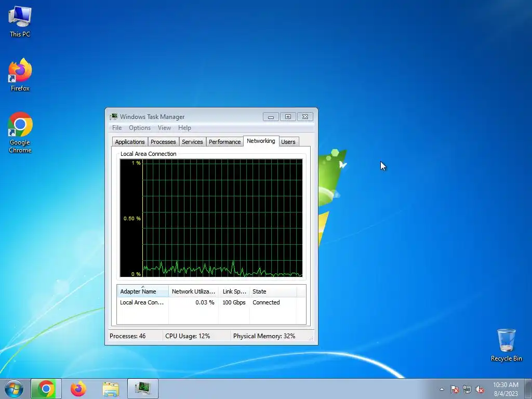The image size is (532, 399).
Task: Open File Explorer in taskbar
Action: click(111, 389)
